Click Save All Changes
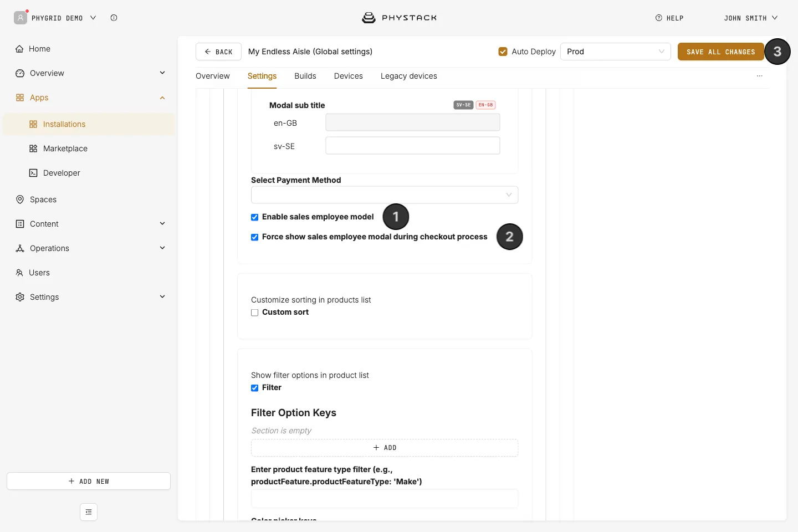 coord(721,52)
